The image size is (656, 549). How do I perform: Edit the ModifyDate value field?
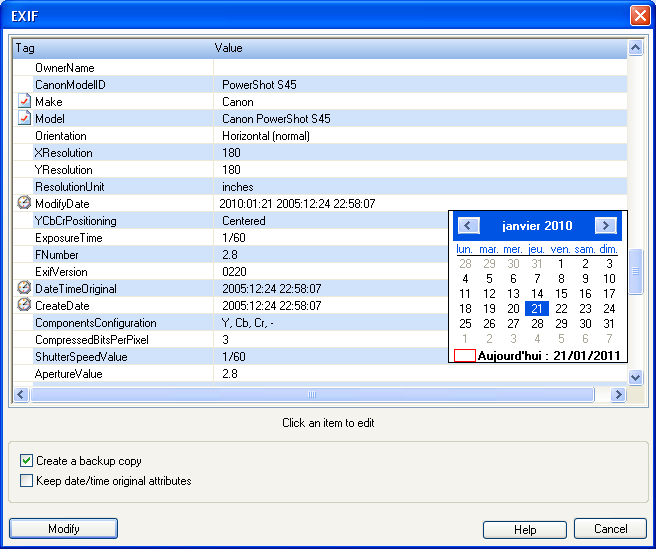click(x=420, y=204)
